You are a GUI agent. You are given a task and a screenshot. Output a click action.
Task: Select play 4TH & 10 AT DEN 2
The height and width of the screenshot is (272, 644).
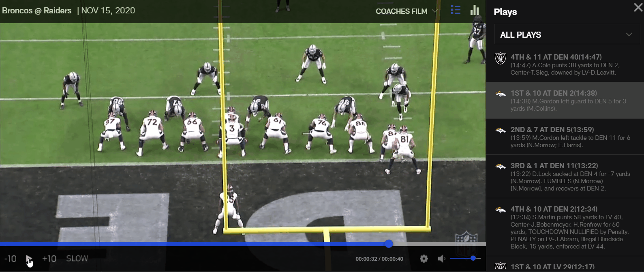pyautogui.click(x=565, y=227)
